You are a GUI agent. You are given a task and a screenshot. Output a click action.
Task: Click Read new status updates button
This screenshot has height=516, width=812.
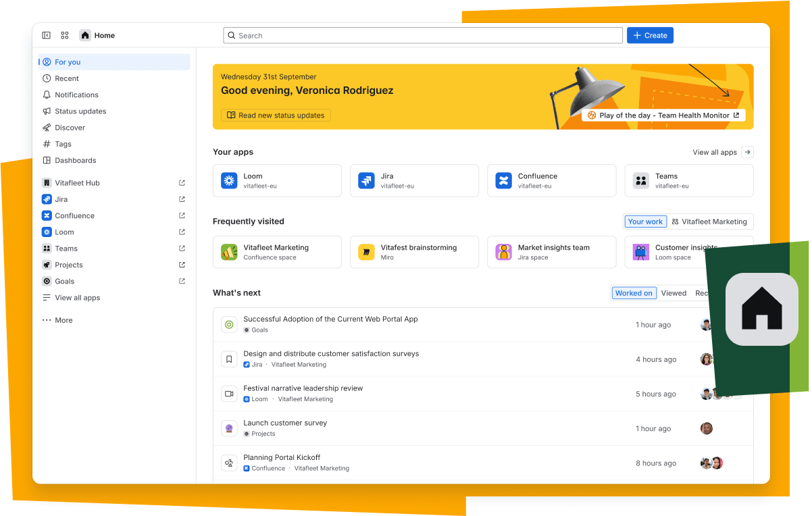[276, 115]
